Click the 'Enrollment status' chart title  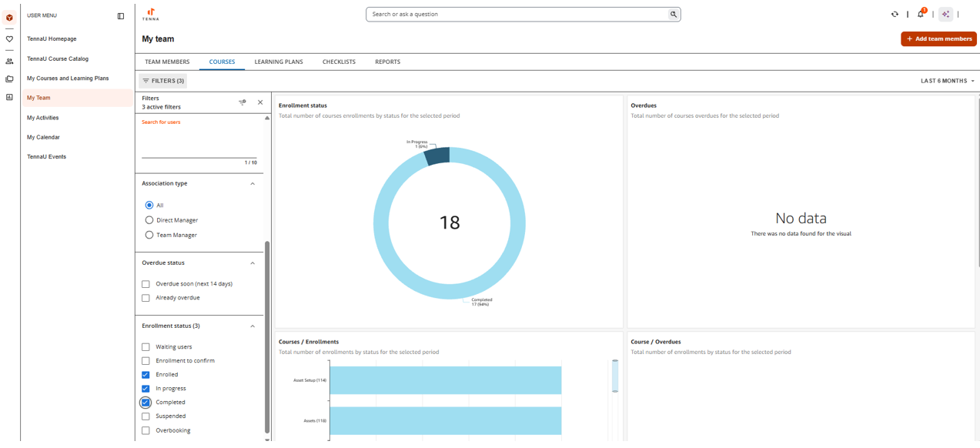click(303, 105)
